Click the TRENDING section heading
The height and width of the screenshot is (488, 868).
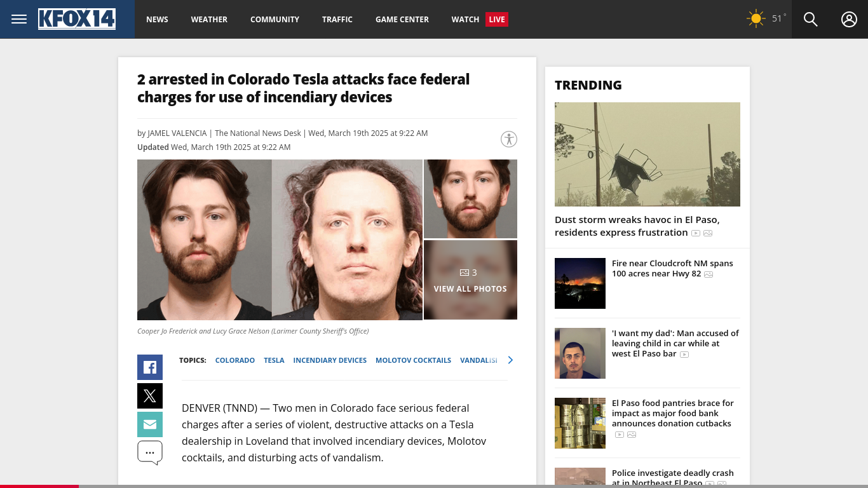point(588,85)
